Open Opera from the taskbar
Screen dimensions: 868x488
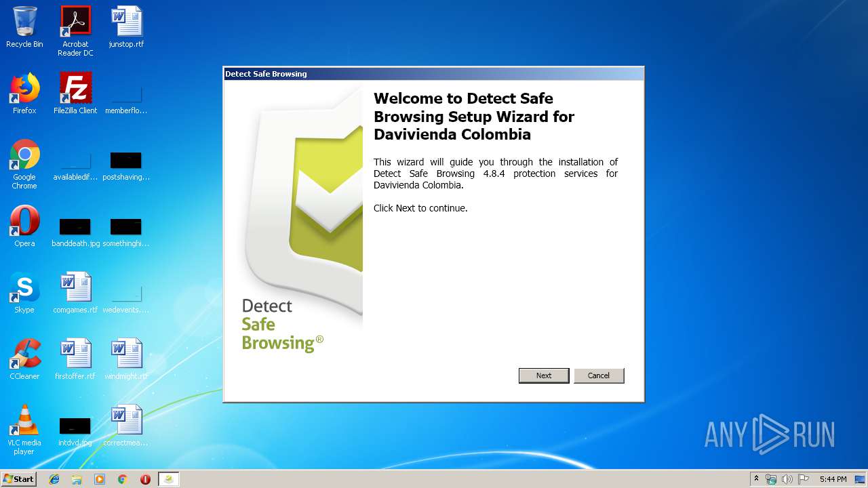(145, 479)
